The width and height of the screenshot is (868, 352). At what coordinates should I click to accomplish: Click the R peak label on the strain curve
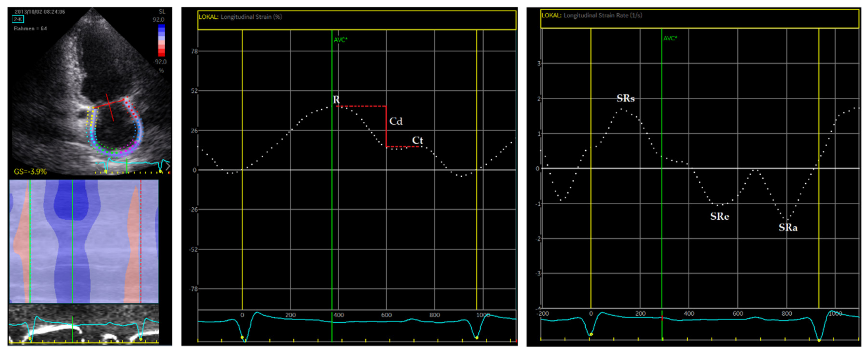336,100
